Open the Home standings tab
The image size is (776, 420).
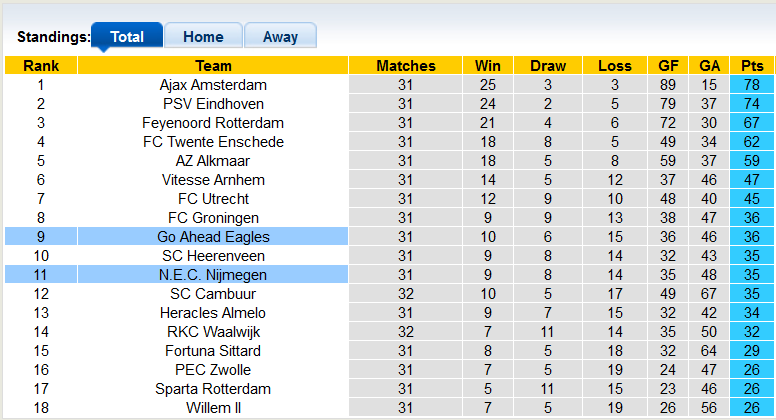[x=203, y=37]
